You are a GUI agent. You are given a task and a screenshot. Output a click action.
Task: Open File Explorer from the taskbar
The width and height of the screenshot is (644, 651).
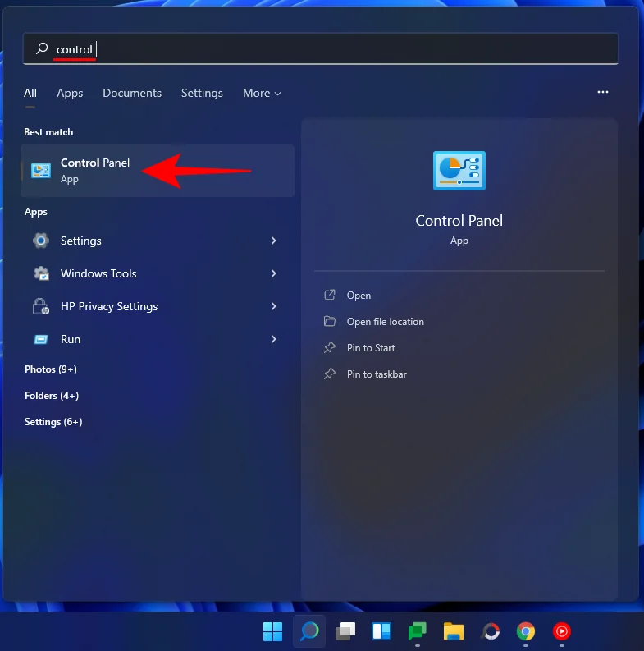(454, 631)
